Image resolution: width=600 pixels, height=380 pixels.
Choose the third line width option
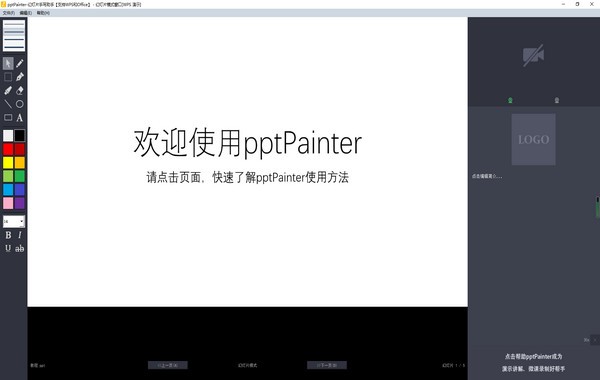tap(14, 39)
